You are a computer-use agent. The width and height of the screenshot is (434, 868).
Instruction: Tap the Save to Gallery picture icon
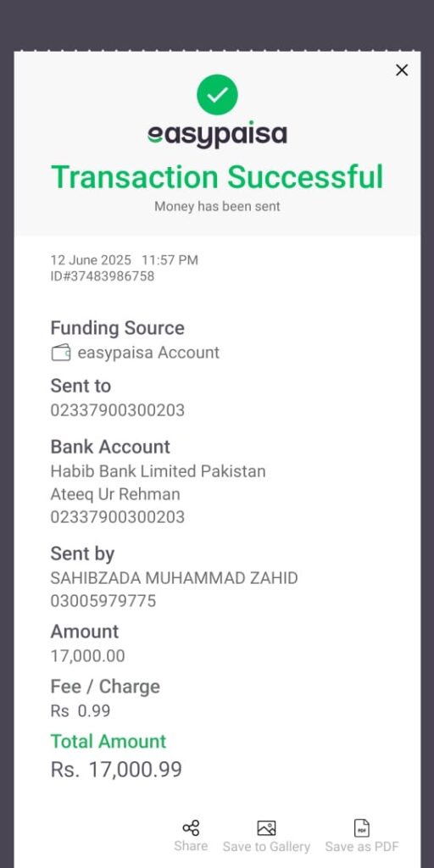(266, 828)
